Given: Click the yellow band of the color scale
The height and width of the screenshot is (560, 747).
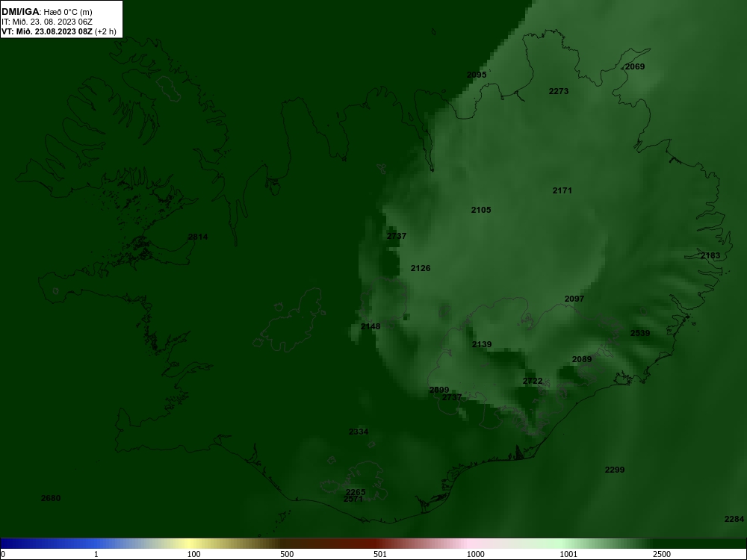Looking at the screenshot, I should (x=190, y=544).
